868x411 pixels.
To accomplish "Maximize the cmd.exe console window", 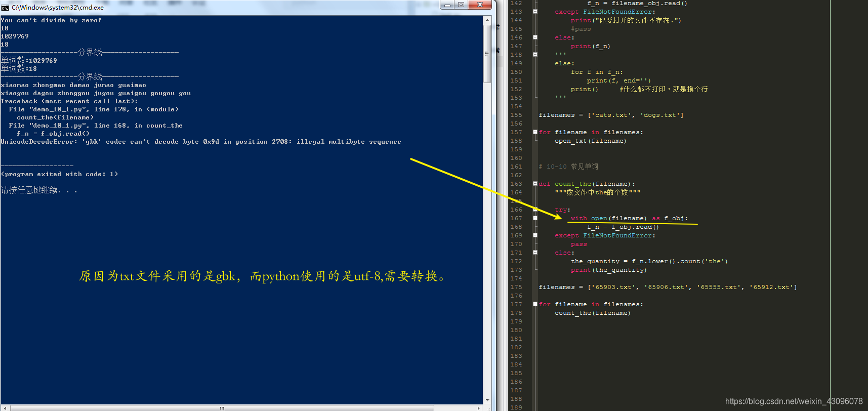I will pos(461,5).
